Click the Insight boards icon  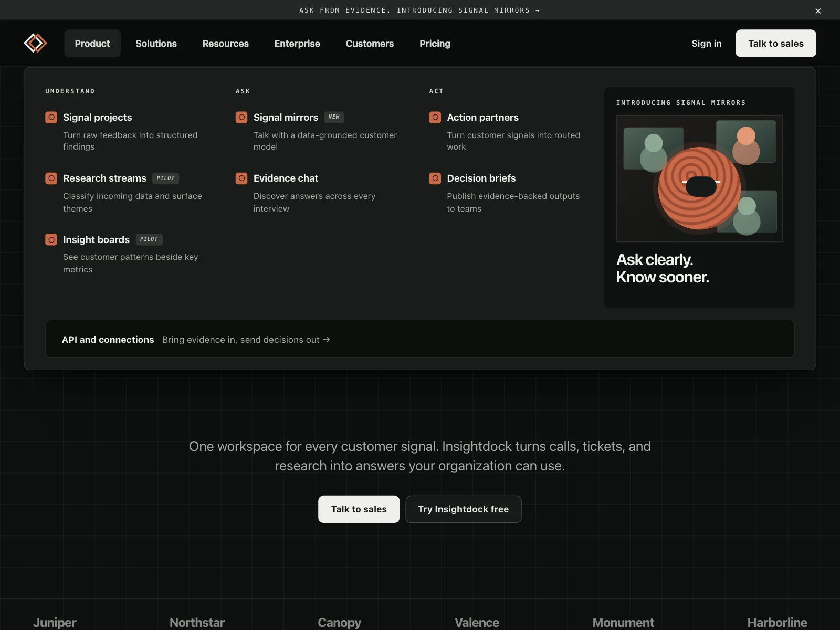[51, 240]
